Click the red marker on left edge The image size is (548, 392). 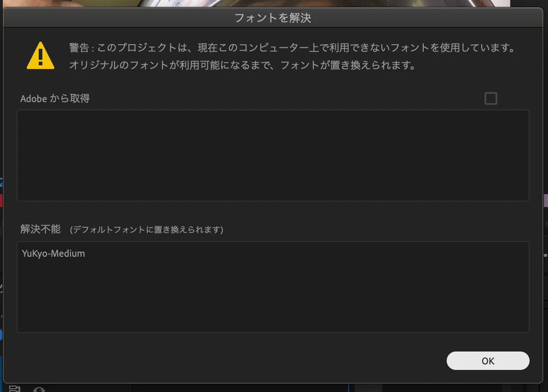click(1, 201)
